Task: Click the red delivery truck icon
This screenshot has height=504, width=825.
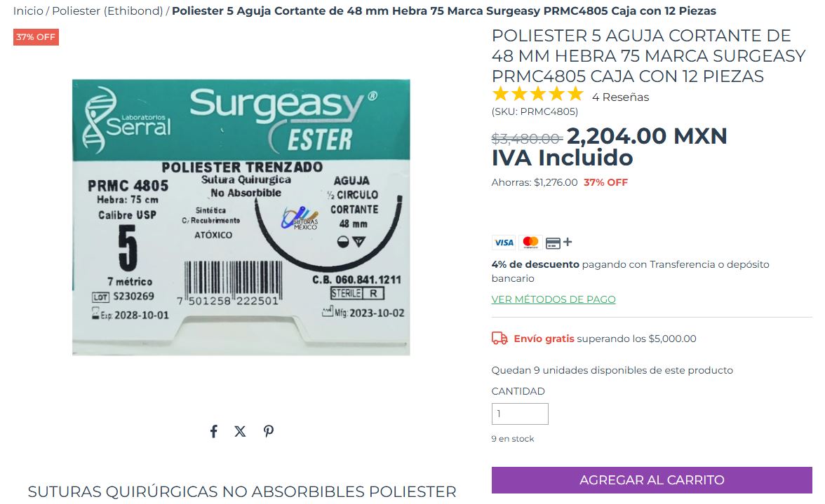Action: 499,339
